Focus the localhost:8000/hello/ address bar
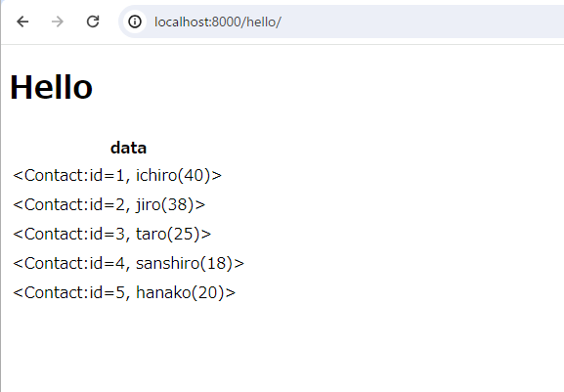The height and width of the screenshot is (392, 564). 341,22
